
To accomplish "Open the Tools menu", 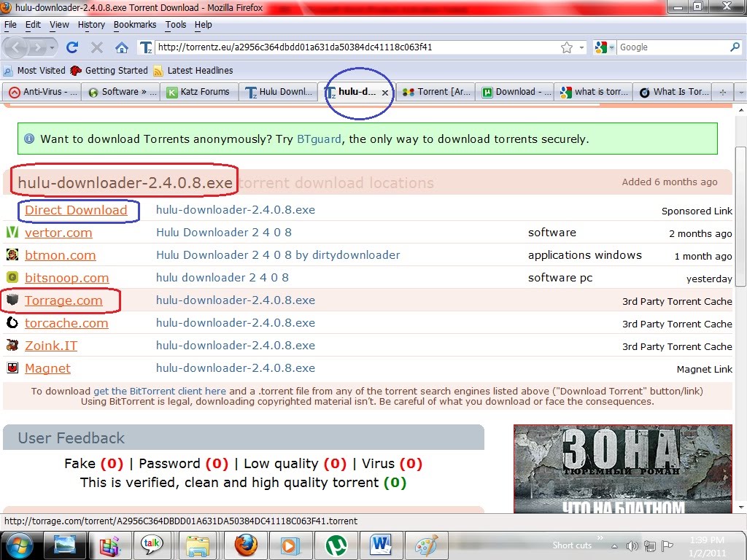I will 176,24.
